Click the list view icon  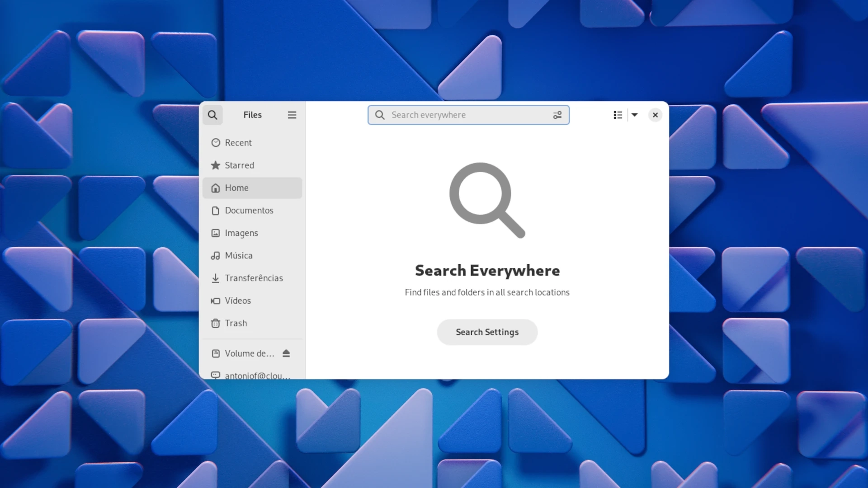[x=618, y=114]
